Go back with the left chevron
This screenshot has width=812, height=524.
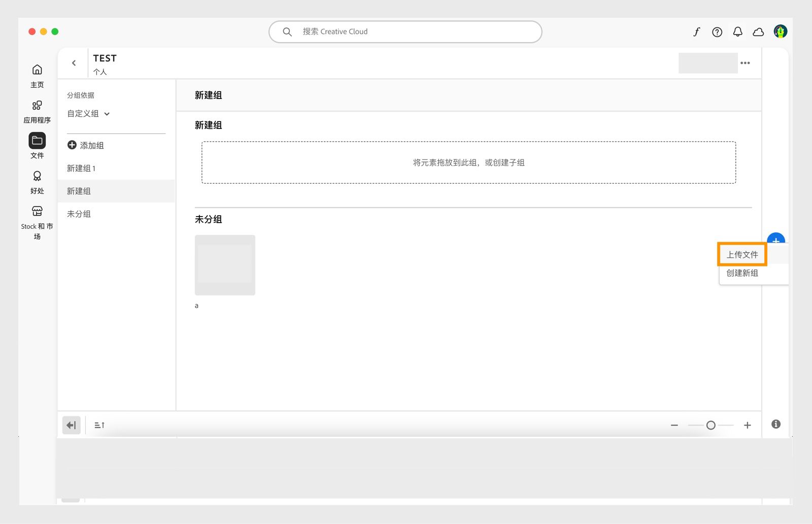[74, 63]
